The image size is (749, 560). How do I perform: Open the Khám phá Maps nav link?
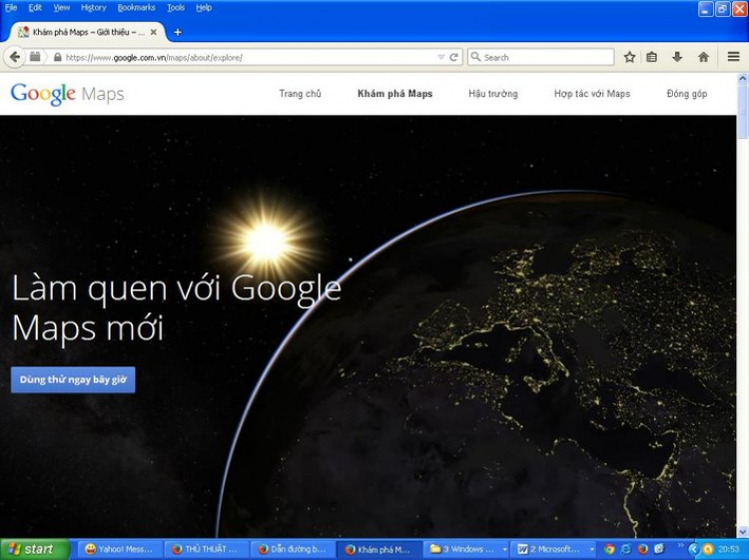coord(395,94)
